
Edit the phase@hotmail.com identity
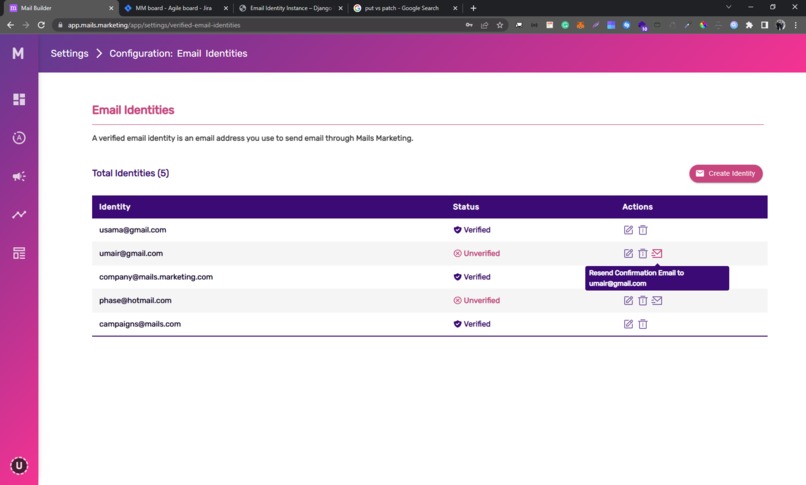628,301
